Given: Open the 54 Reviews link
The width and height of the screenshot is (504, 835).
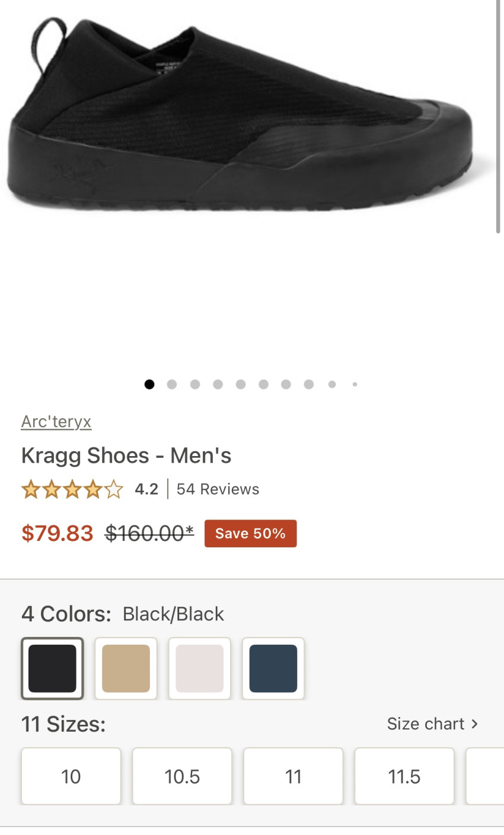Looking at the screenshot, I should [x=218, y=489].
